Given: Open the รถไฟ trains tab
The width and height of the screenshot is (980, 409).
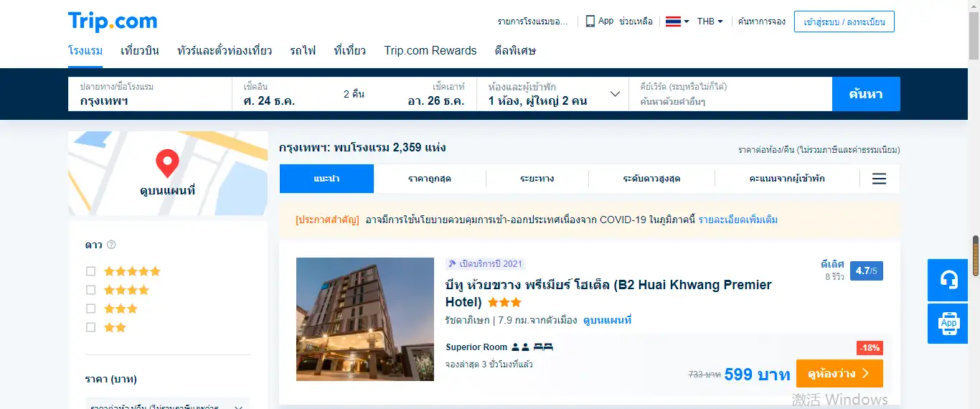Looking at the screenshot, I should pos(303,50).
